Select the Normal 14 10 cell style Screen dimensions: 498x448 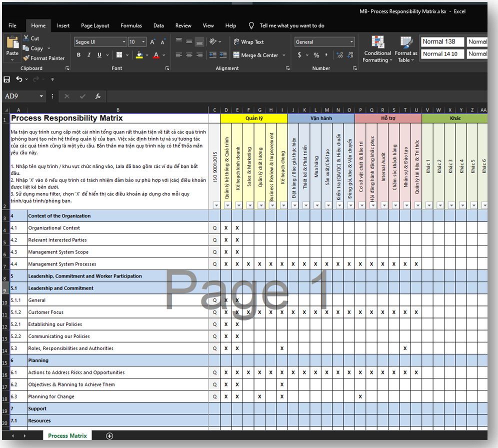coord(442,54)
